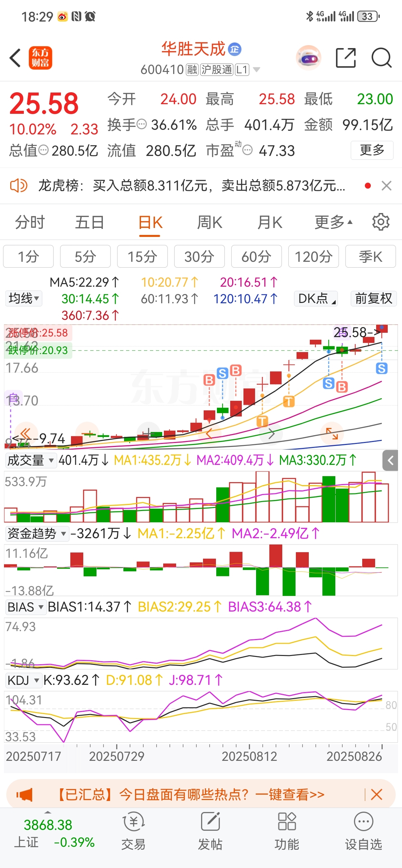402x868 pixels.
Task: Open chart settings gear icon
Action: [x=381, y=222]
